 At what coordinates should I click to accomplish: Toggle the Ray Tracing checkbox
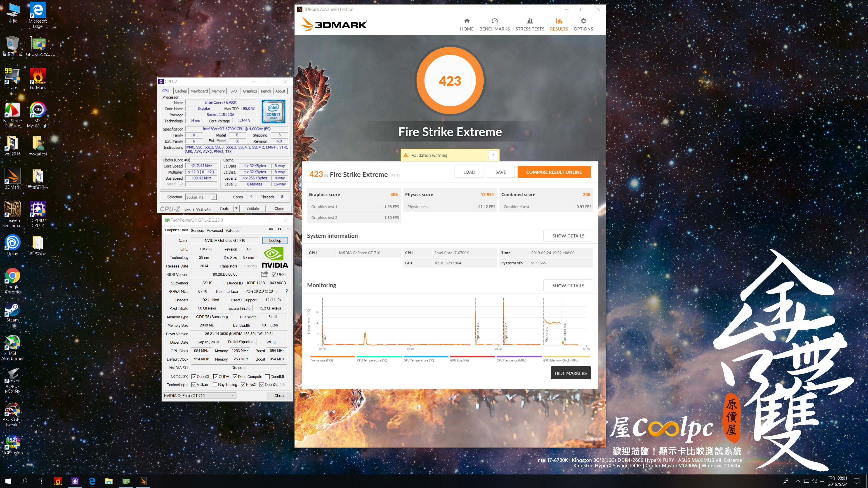(215, 384)
